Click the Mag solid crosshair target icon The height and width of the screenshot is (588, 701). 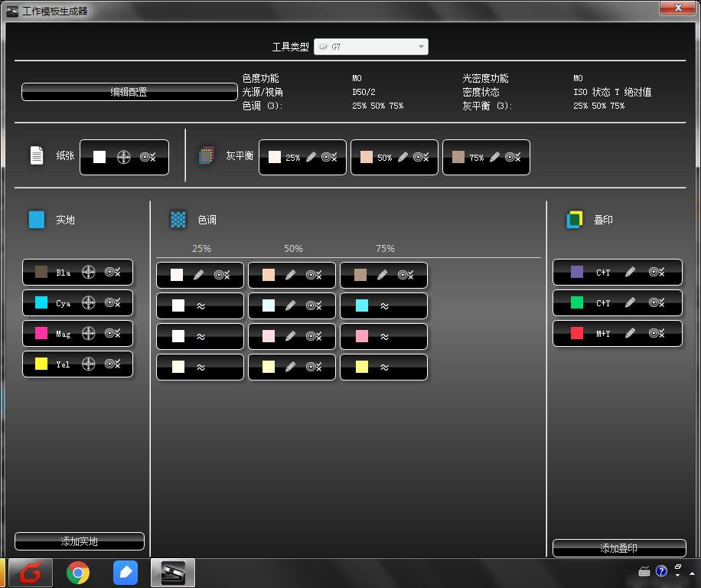(89, 333)
